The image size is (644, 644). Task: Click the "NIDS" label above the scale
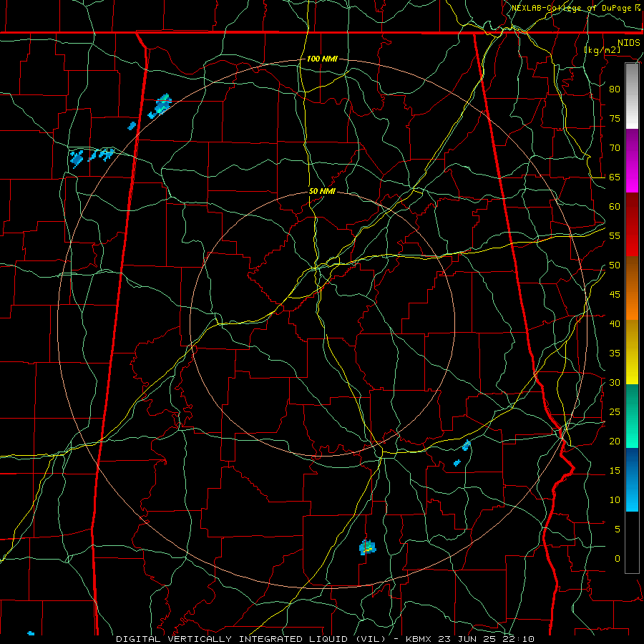(x=628, y=43)
